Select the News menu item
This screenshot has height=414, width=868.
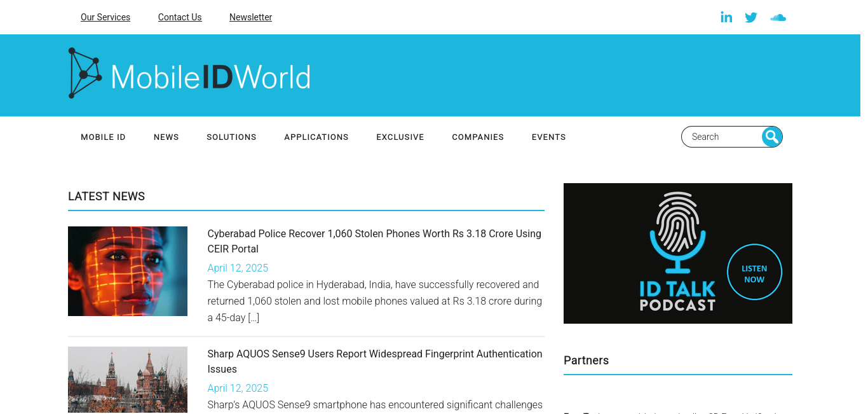point(166,137)
